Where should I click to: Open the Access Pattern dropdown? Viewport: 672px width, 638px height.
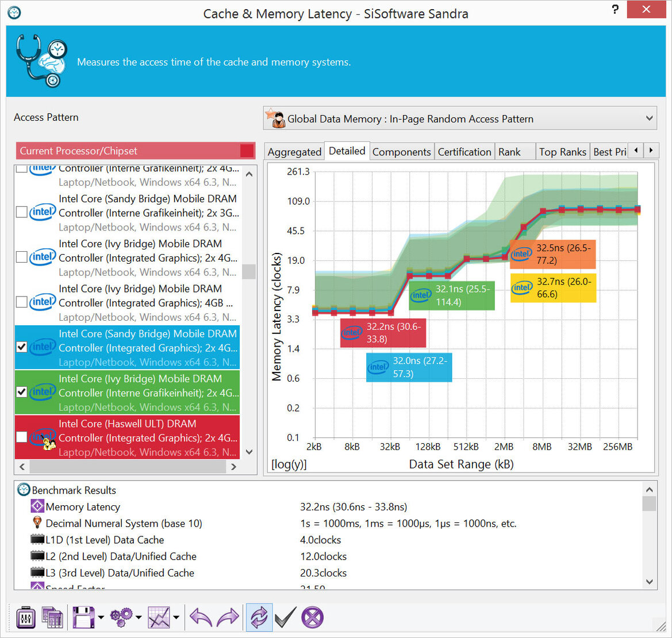click(460, 118)
